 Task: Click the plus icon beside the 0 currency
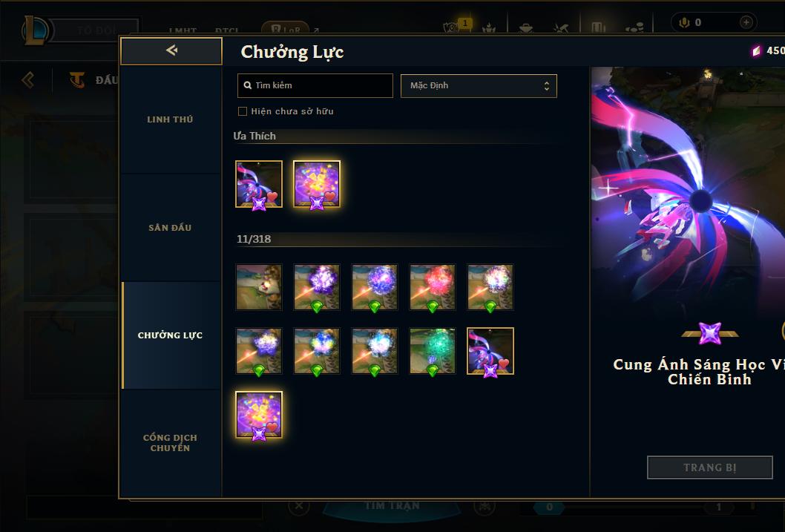pos(746,22)
